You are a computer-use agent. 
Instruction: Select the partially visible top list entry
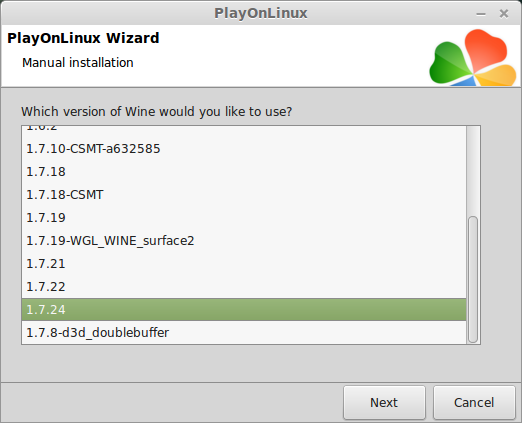tap(244, 129)
